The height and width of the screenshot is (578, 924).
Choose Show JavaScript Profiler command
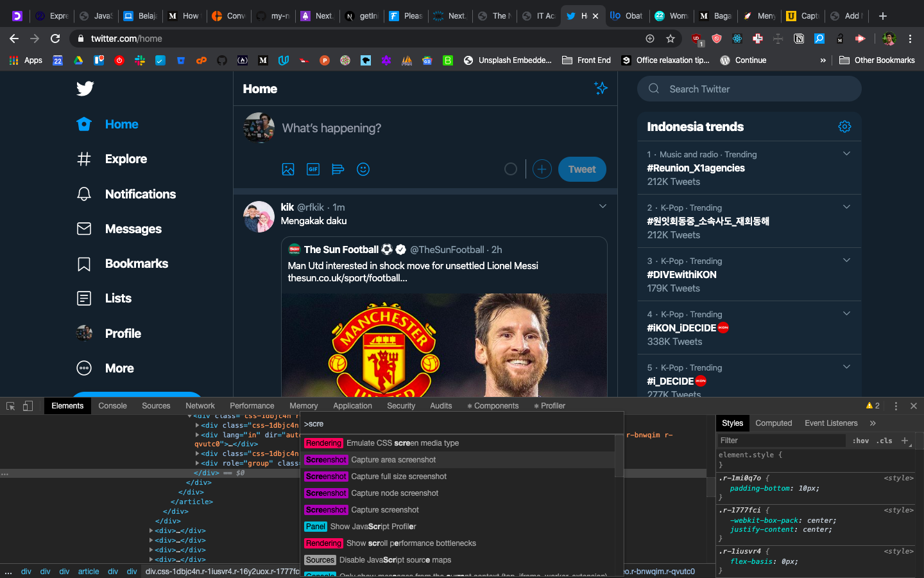(x=458, y=527)
